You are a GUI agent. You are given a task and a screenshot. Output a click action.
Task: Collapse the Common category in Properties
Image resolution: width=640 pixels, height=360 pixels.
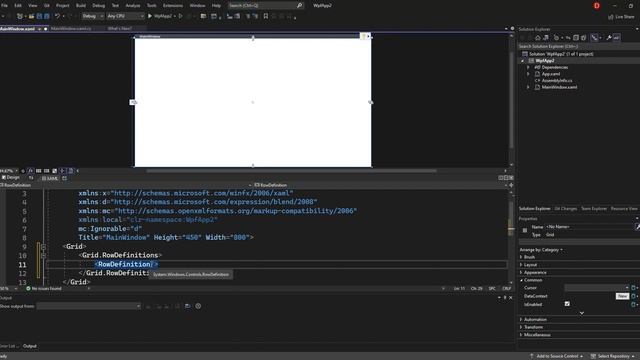521,280
